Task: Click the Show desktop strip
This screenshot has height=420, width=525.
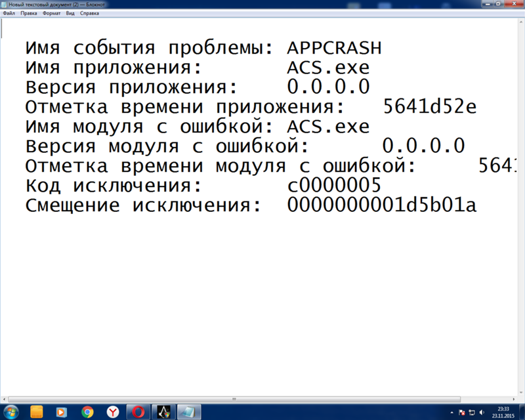Action: point(522,412)
